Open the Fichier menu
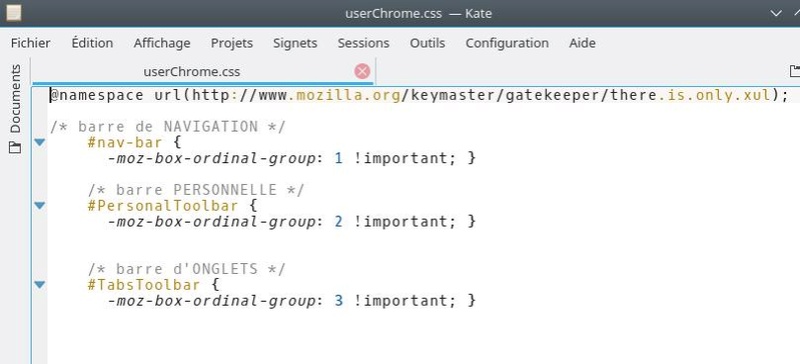Viewport: 800px width, 364px height. click(30, 43)
